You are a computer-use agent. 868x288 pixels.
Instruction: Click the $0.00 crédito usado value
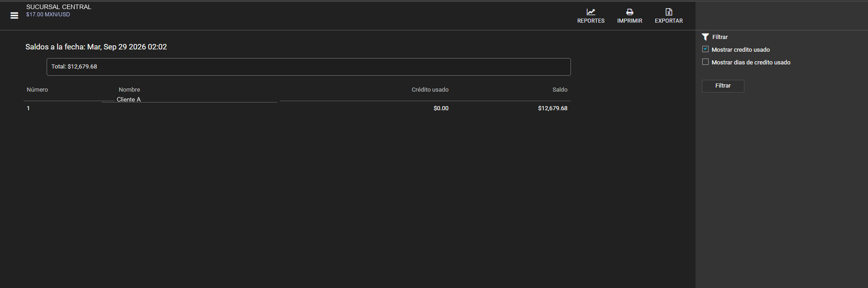pyautogui.click(x=441, y=108)
